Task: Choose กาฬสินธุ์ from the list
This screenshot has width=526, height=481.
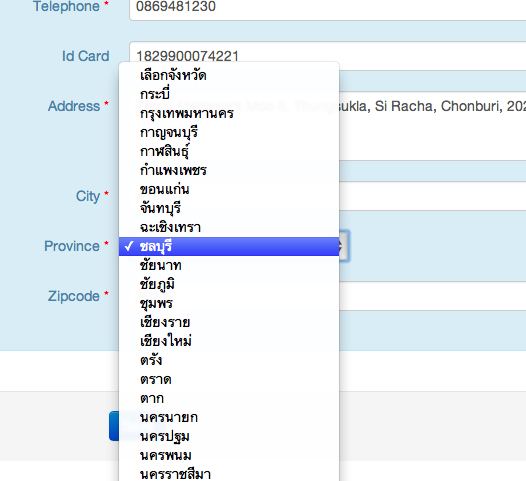Action: click(229, 151)
